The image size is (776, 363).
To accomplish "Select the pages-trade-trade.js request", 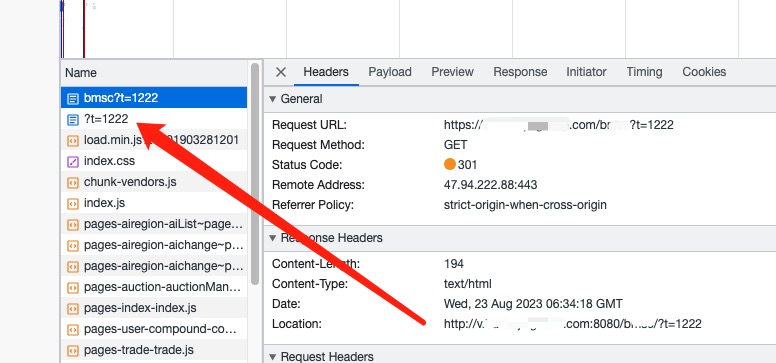I will coord(154,350).
